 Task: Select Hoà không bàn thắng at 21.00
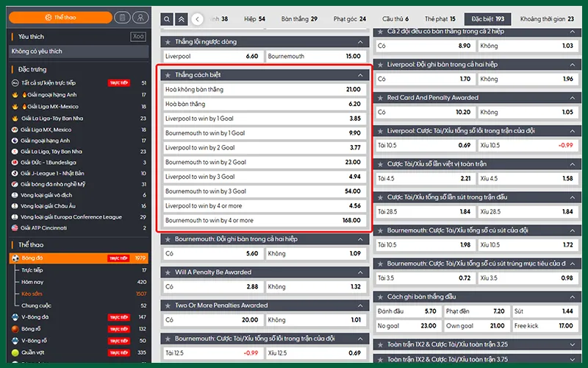coord(265,89)
